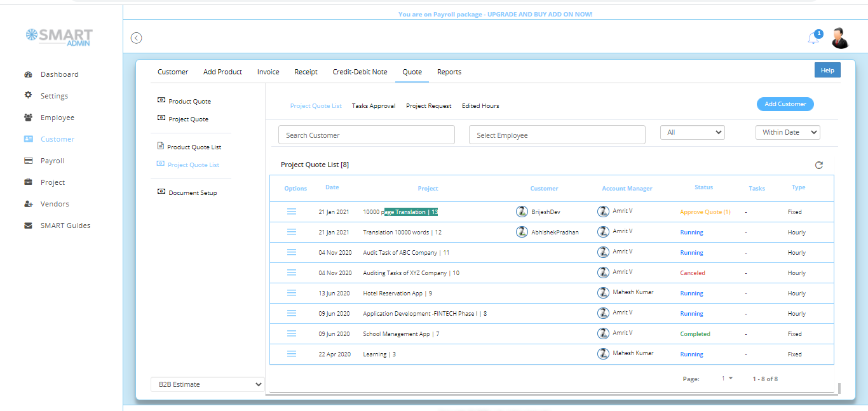The image size is (868, 411).
Task: Click the Help button
Action: [x=827, y=71]
